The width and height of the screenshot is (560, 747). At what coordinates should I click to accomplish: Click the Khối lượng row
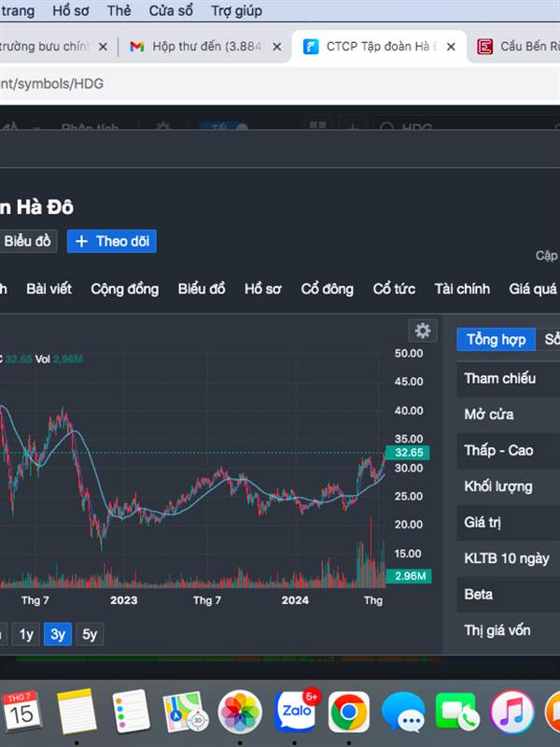pyautogui.click(x=508, y=486)
